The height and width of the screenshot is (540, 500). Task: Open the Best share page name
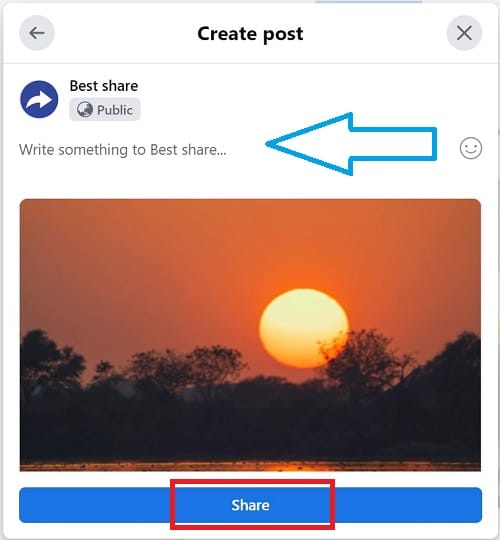104,86
